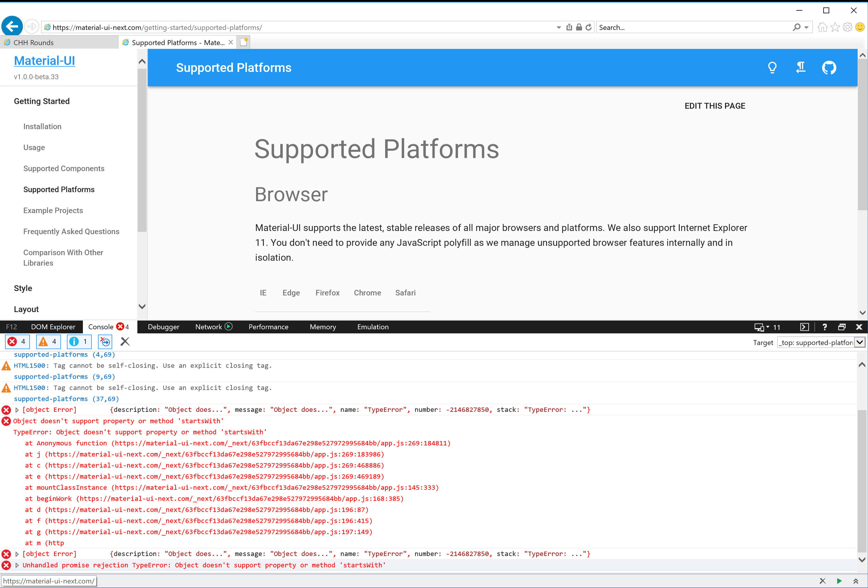Open Example Projects page
This screenshot has width=868, height=588.
point(53,210)
